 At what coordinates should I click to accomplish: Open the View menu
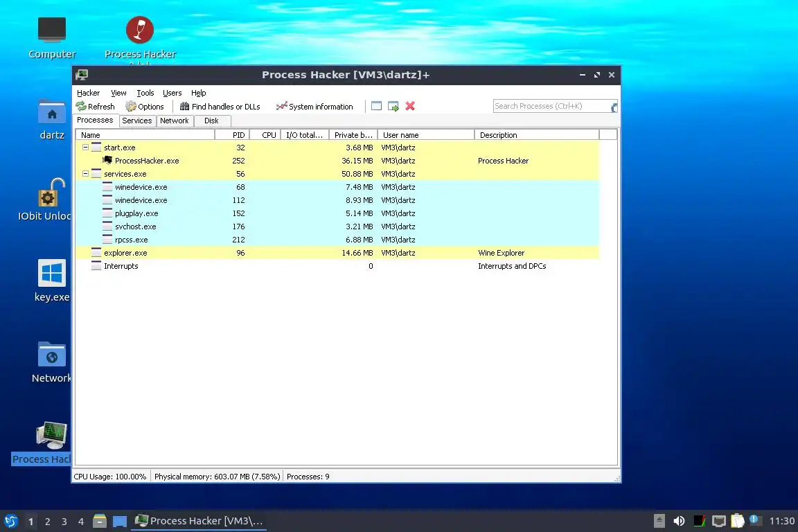(118, 93)
